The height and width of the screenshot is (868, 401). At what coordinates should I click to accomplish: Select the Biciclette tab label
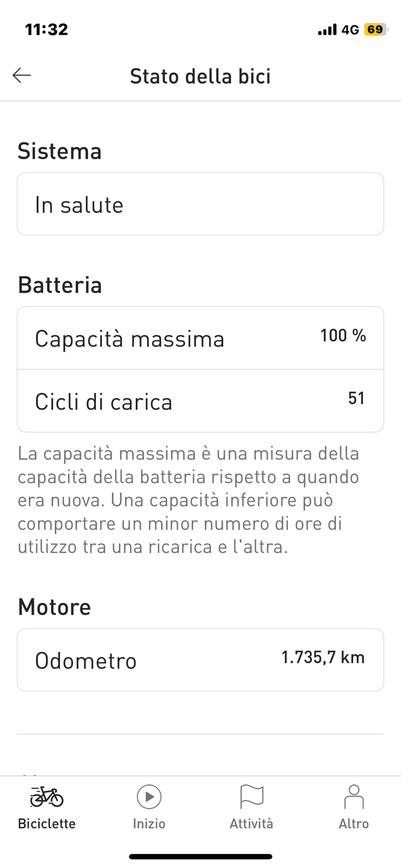coord(47,824)
